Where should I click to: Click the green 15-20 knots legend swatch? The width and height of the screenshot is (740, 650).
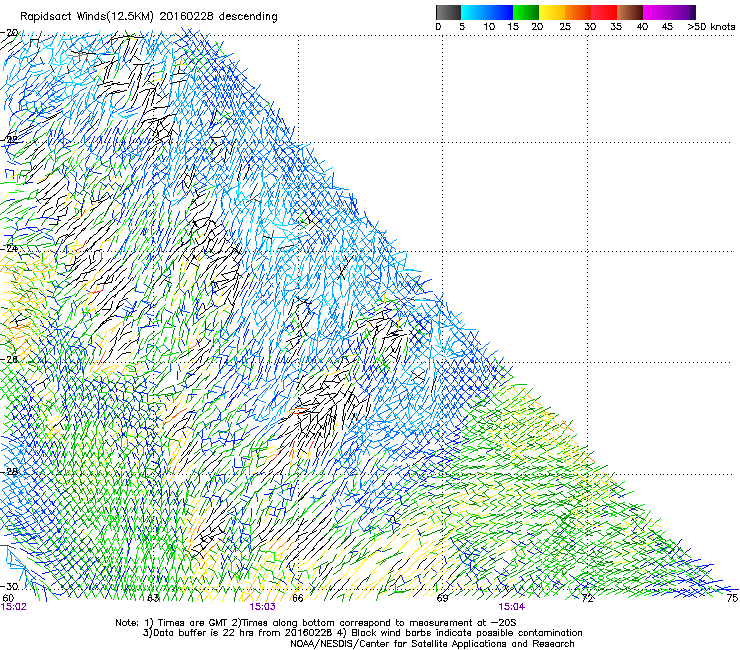point(526,12)
